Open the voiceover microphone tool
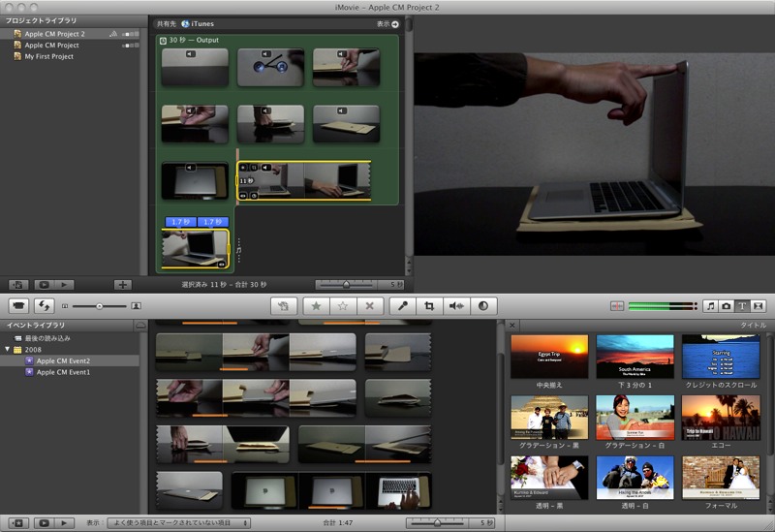Screen dimensions: 775x532 (x=403, y=306)
